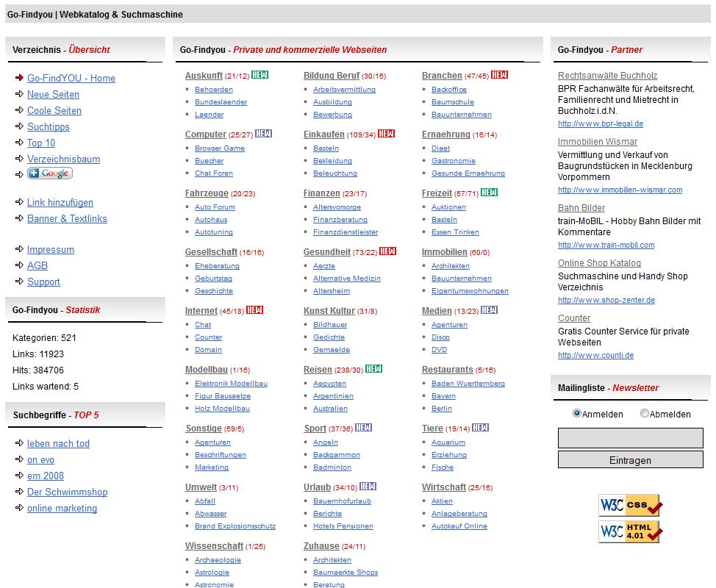Open Bahn Bilder partner link
The image size is (716, 588).
(x=581, y=208)
